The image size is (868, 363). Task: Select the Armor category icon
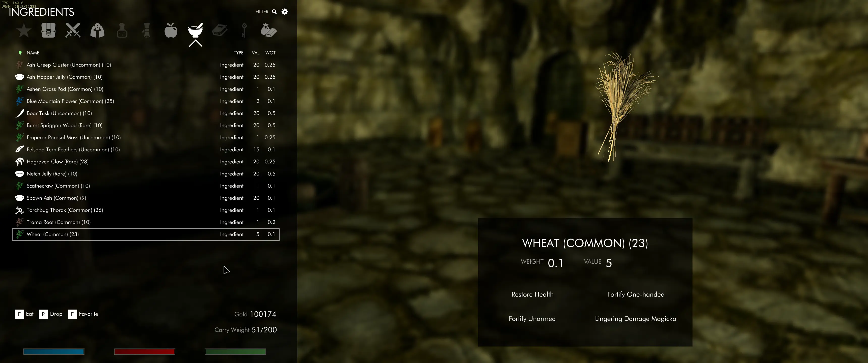97,30
